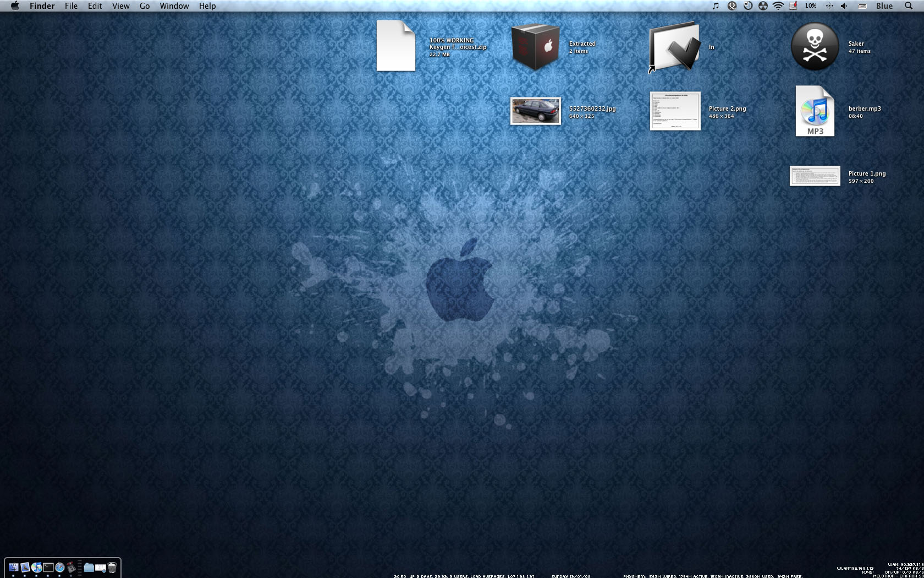Click the Extracted folder name label

pyautogui.click(x=582, y=43)
